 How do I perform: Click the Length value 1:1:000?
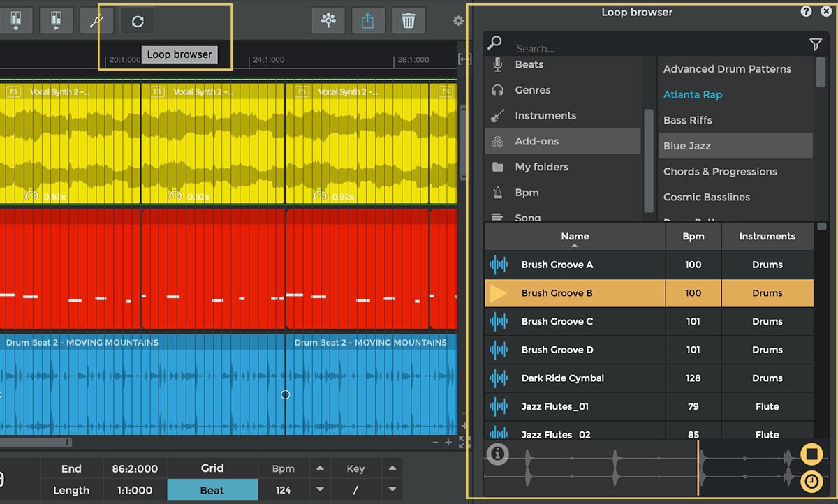point(135,490)
